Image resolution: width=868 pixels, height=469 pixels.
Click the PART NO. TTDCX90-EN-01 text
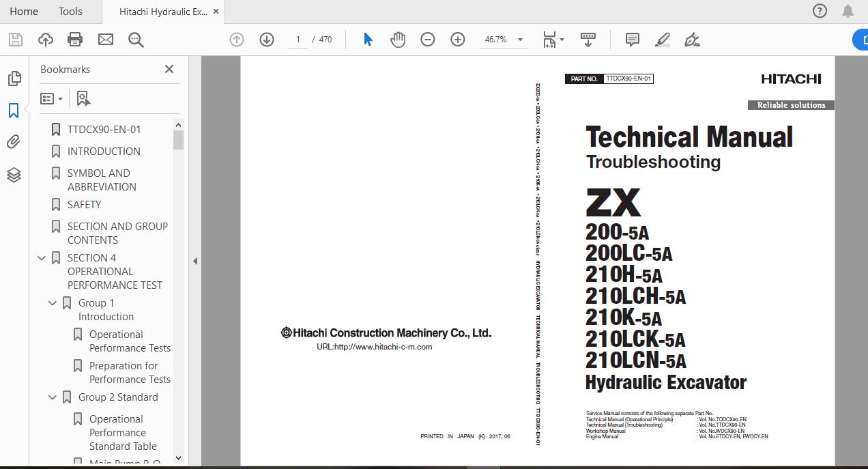(609, 79)
